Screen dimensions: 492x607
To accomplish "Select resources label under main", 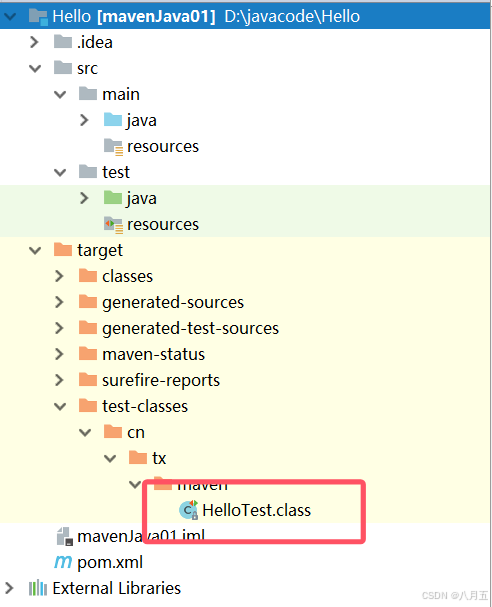I will tap(163, 147).
